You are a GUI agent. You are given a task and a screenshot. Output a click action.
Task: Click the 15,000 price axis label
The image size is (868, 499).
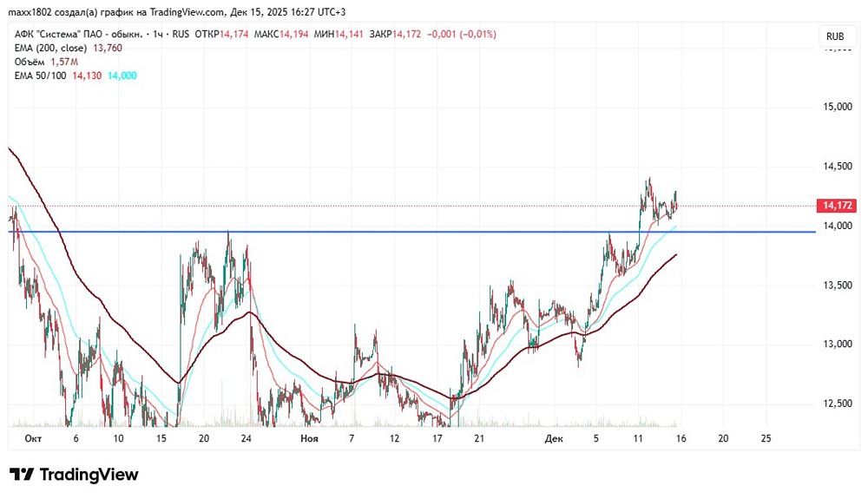pos(838,107)
